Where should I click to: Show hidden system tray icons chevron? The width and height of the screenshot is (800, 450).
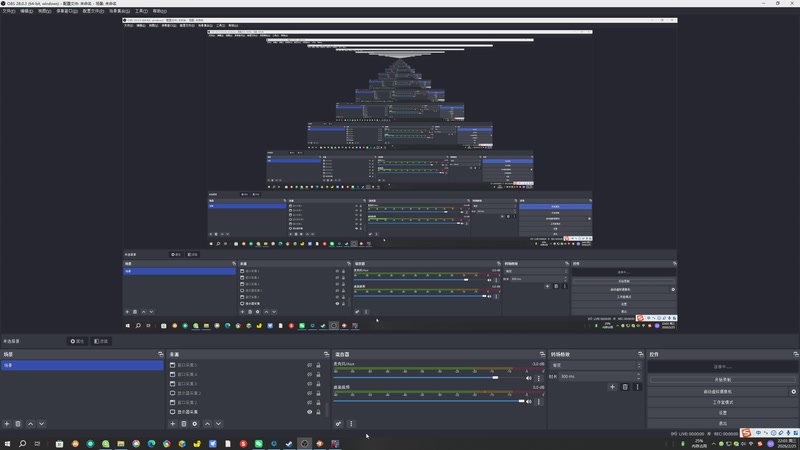(x=713, y=444)
